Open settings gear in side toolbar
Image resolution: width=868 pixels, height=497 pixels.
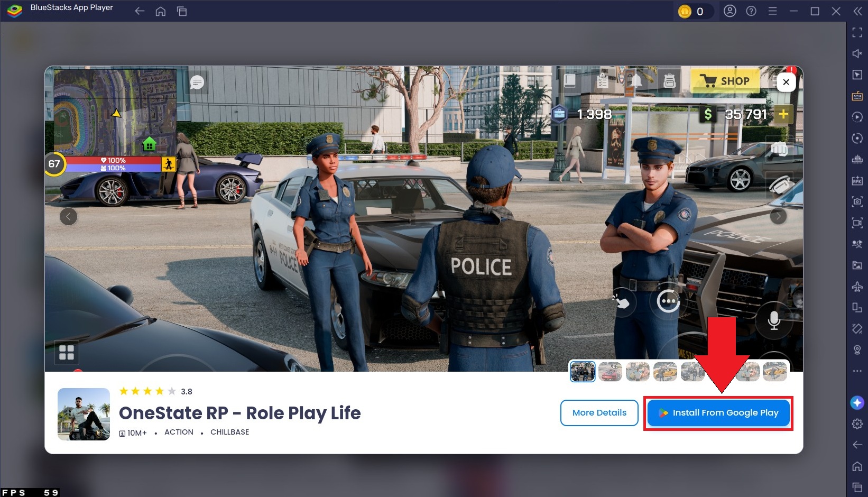[x=857, y=424]
